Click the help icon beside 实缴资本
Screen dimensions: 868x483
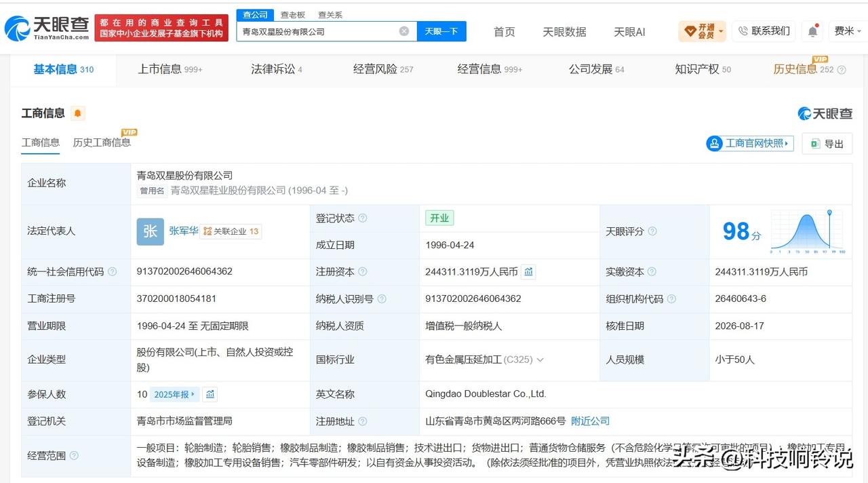[652, 272]
